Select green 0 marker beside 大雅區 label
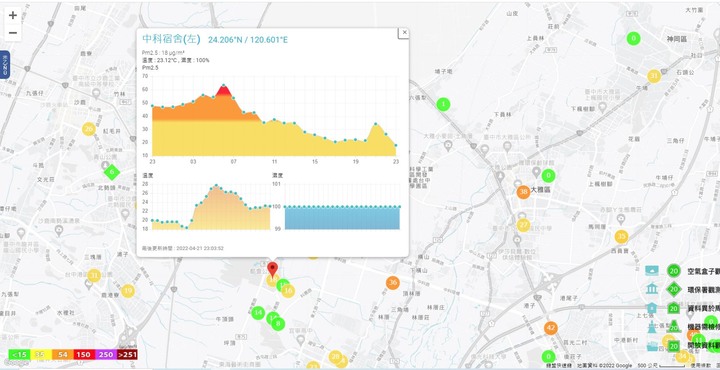The width and height of the screenshot is (720, 370). pyautogui.click(x=548, y=176)
